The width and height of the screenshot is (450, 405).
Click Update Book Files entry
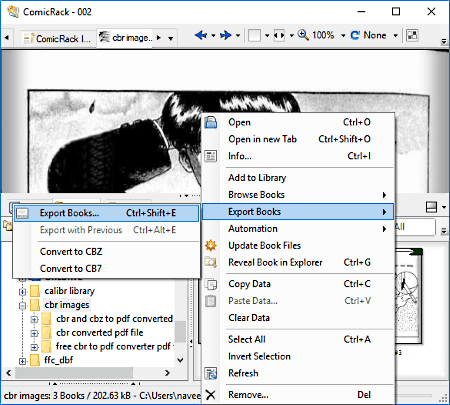(298, 246)
